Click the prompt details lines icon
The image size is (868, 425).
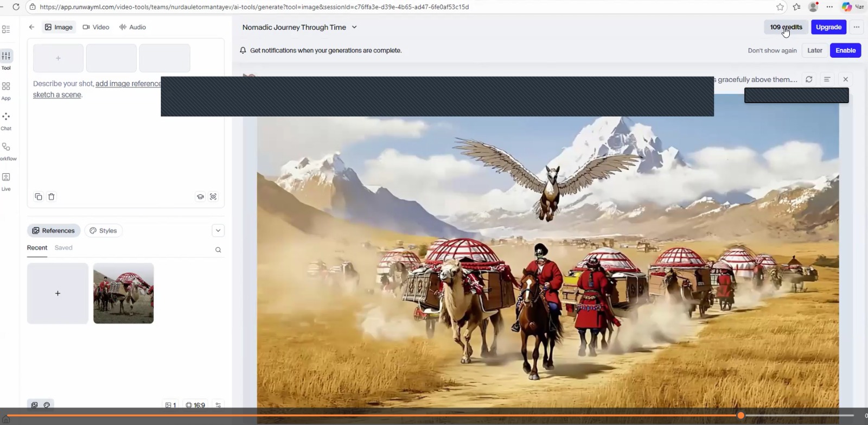[827, 79]
